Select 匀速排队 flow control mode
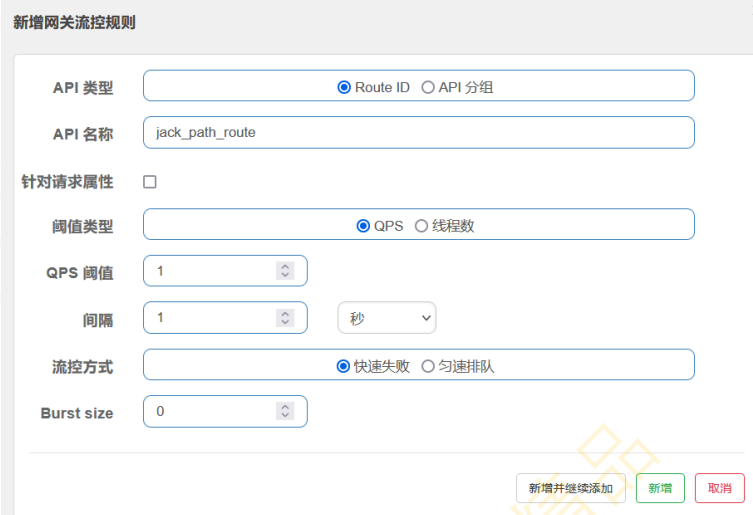 (x=428, y=366)
